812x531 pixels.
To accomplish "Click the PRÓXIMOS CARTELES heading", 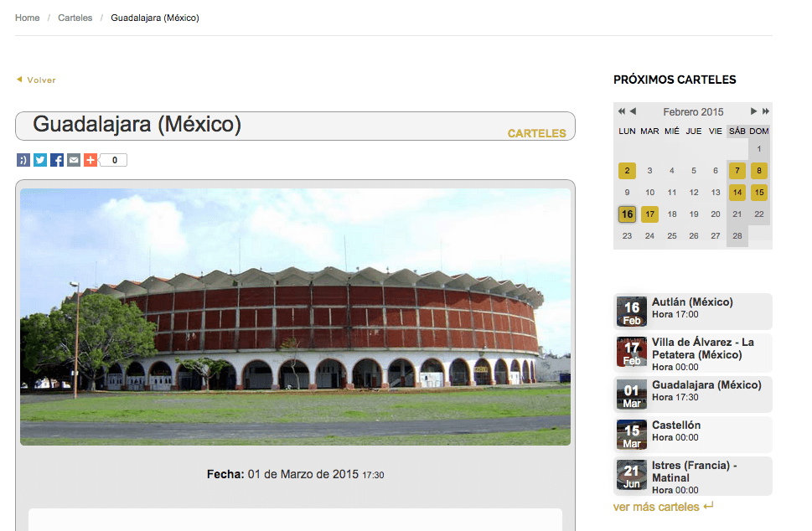I will 675,80.
